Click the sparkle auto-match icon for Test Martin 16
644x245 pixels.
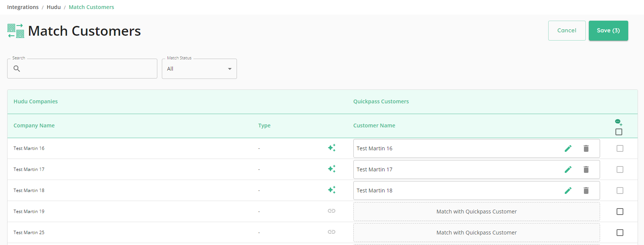click(x=332, y=148)
